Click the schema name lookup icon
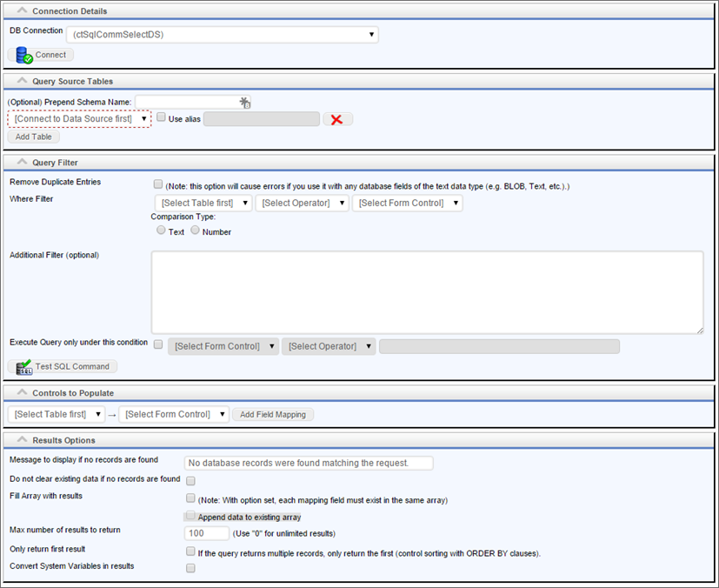Image resolution: width=719 pixels, height=588 pixels. (245, 103)
